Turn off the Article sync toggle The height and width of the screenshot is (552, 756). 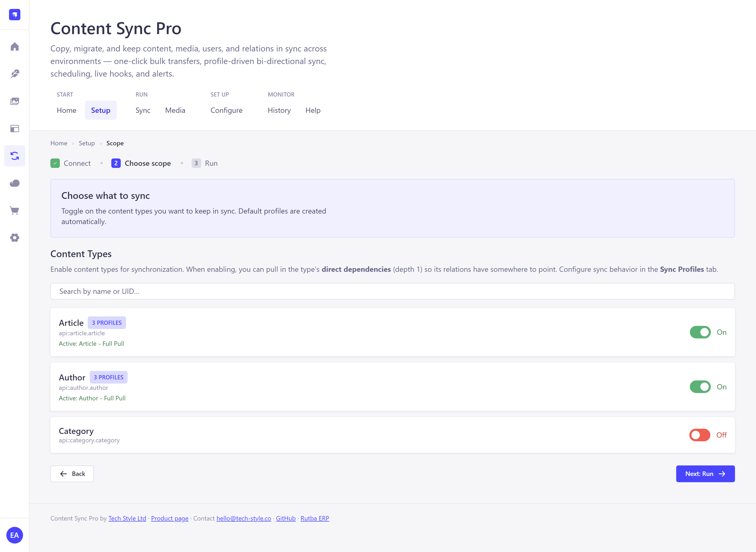[700, 332]
